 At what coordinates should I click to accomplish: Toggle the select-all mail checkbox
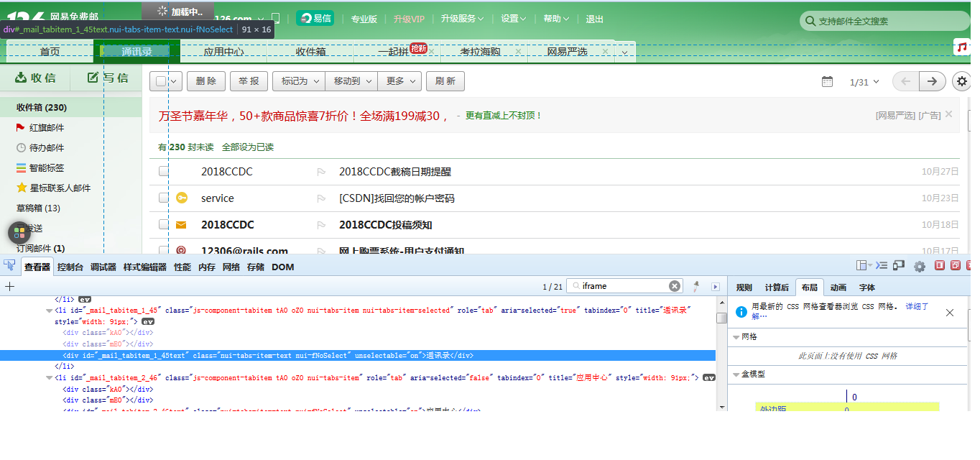(161, 81)
